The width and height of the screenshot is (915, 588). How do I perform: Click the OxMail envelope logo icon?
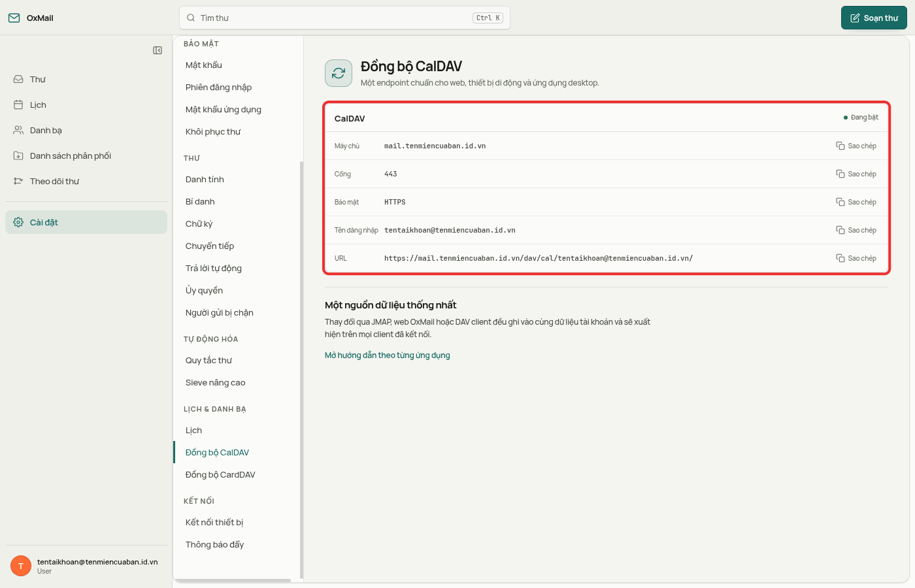click(x=14, y=18)
